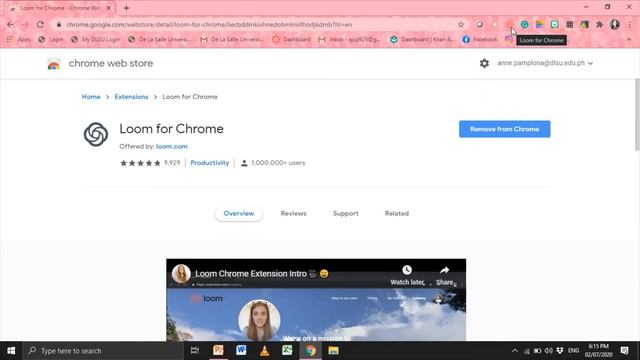Open Task View on the taskbar
640x360 pixels.
coord(195,351)
